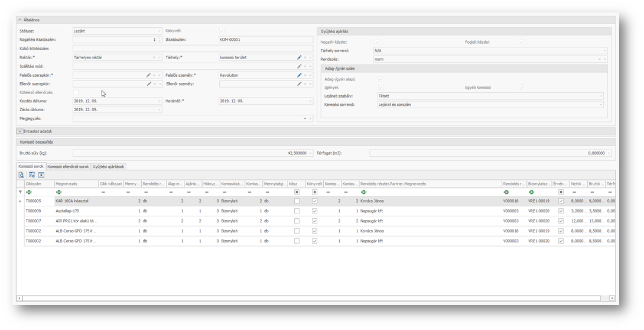Click the pencil icon for Felelős szerepkör
Screen dimensions: 644x330
[x=148, y=75]
